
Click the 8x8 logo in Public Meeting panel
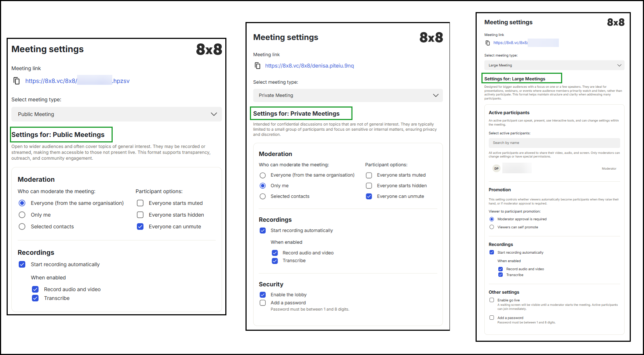click(209, 49)
